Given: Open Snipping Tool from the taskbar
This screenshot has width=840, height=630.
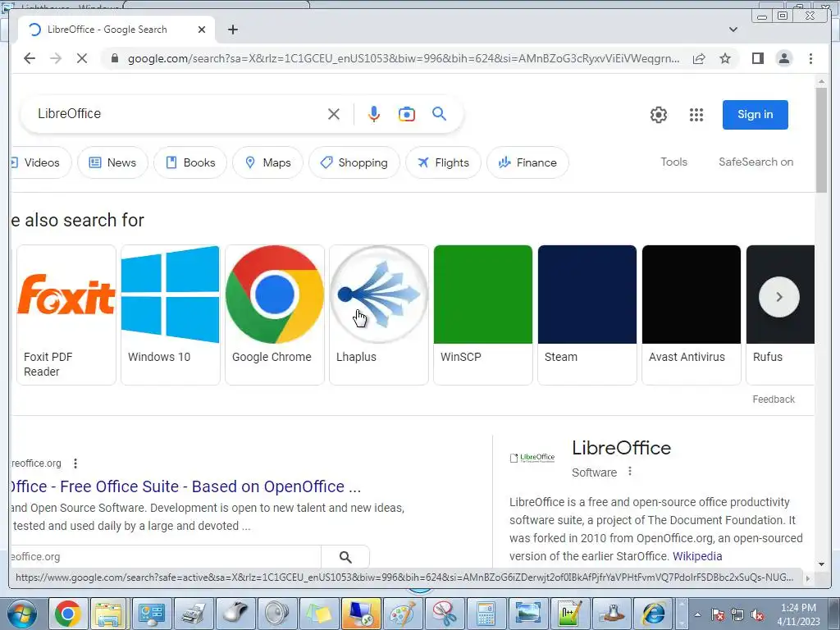Looking at the screenshot, I should [x=444, y=614].
